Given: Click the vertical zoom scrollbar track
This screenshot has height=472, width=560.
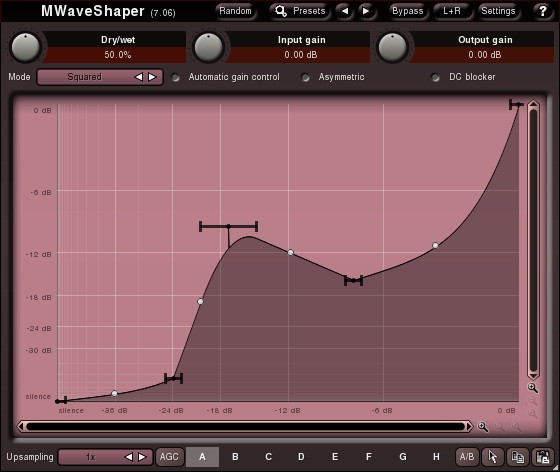Looking at the screenshot, I should coord(533,240).
